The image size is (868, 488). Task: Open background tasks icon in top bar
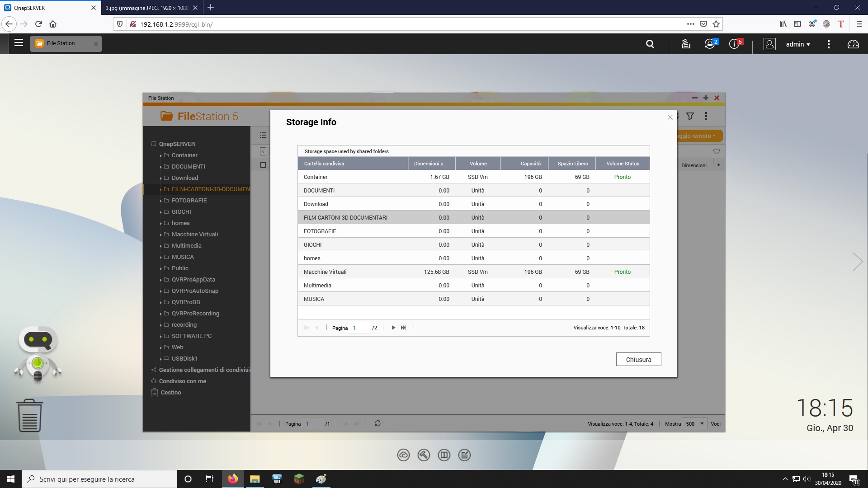[686, 44]
